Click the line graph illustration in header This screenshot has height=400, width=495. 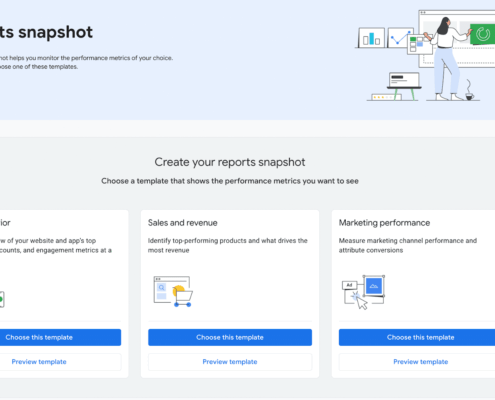coord(400,37)
